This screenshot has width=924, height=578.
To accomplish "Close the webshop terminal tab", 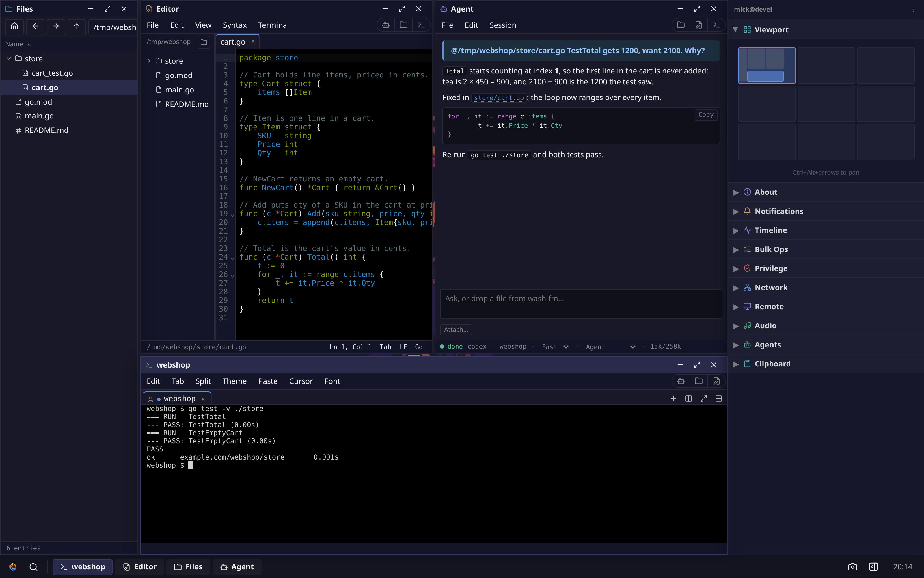I will [x=203, y=399].
